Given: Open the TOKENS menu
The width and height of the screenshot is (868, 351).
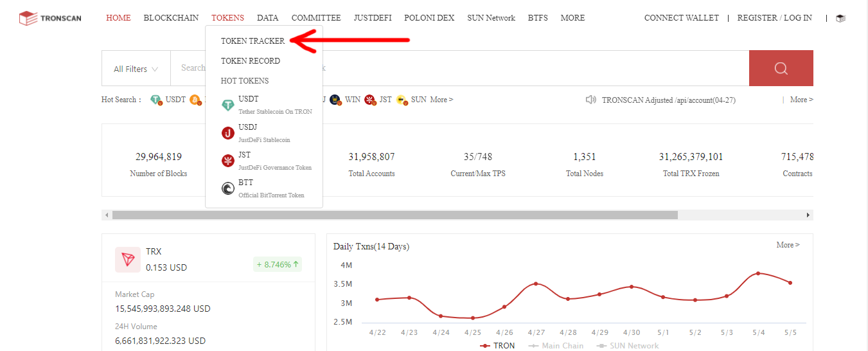Looking at the screenshot, I should (x=227, y=18).
